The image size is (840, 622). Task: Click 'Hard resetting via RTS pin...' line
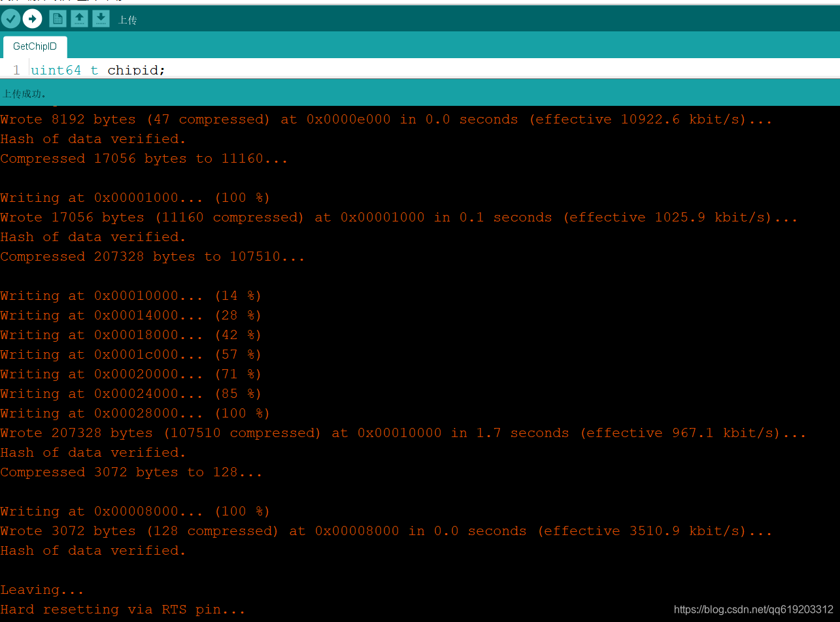pos(123,610)
